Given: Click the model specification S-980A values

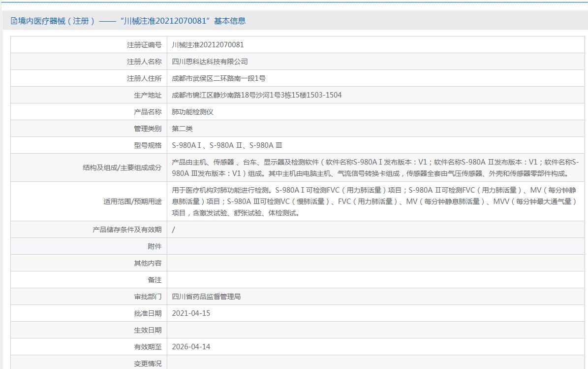Looking at the screenshot, I should pos(227,145).
